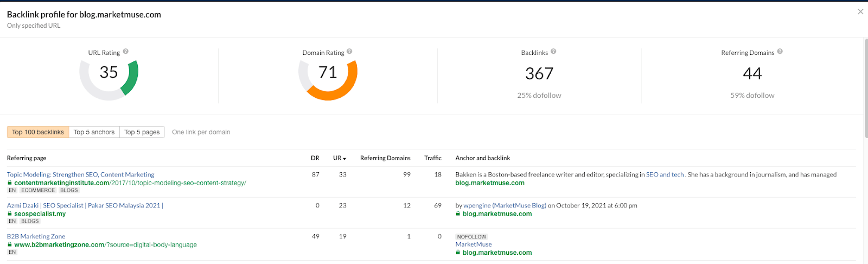Click the ECOMMERCE tag
Image resolution: width=868 pixels, height=264 pixels.
coord(38,191)
